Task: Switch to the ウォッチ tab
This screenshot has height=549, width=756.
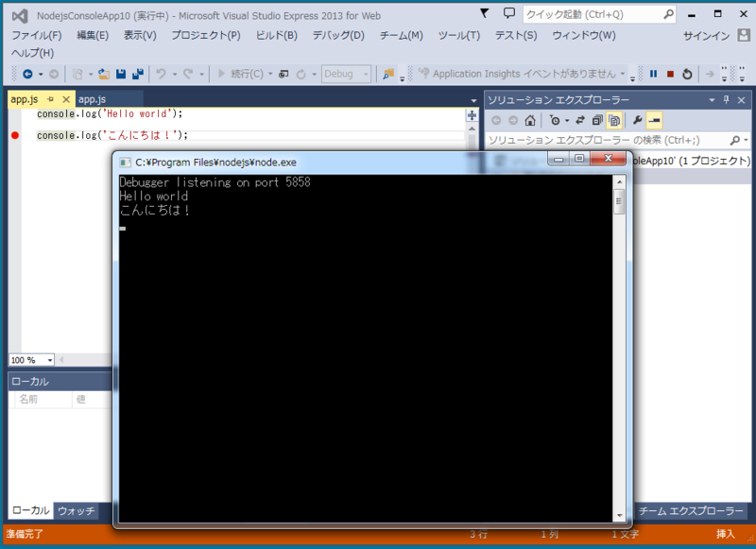Action: [77, 510]
